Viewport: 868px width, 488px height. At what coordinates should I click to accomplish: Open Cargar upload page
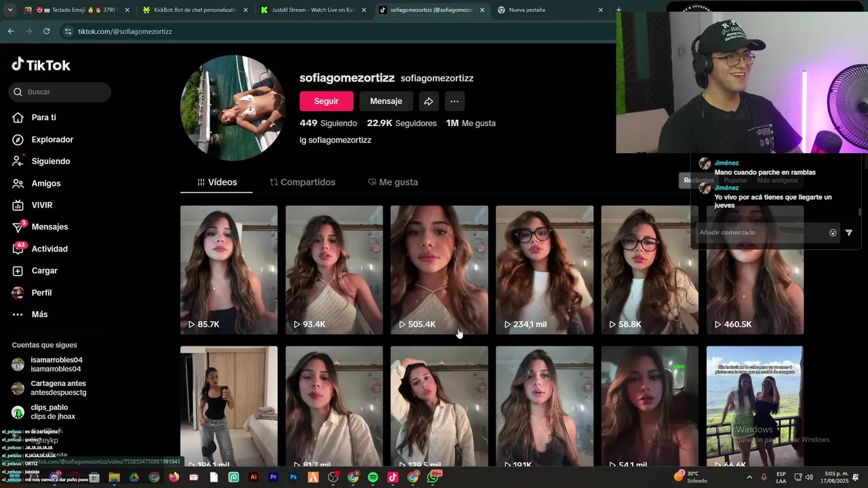(x=35, y=270)
